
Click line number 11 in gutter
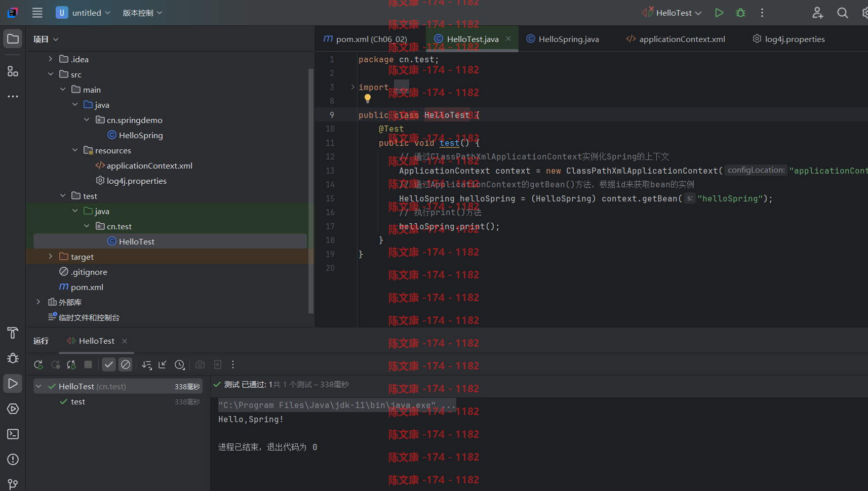click(x=330, y=143)
